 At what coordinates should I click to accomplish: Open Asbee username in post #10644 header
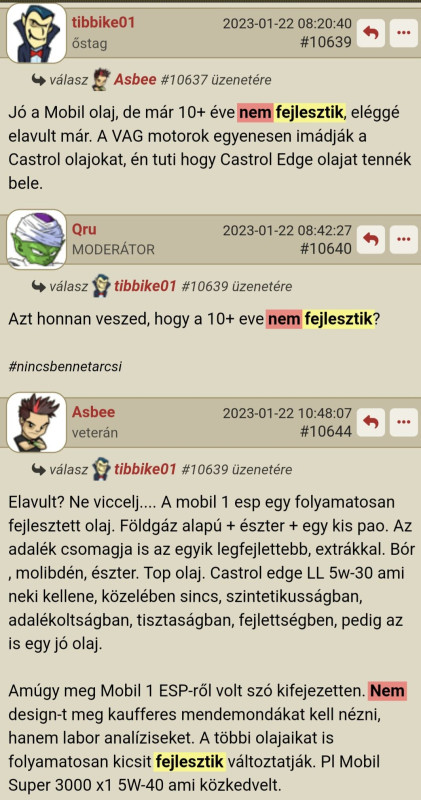[x=93, y=412]
